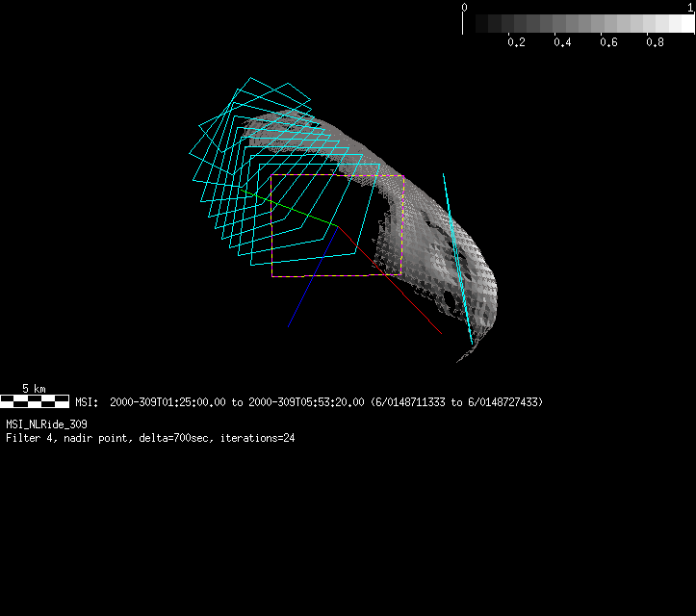This screenshot has width=696, height=616.
Task: Click the 0 label left of colorbar
Action: [465, 7]
